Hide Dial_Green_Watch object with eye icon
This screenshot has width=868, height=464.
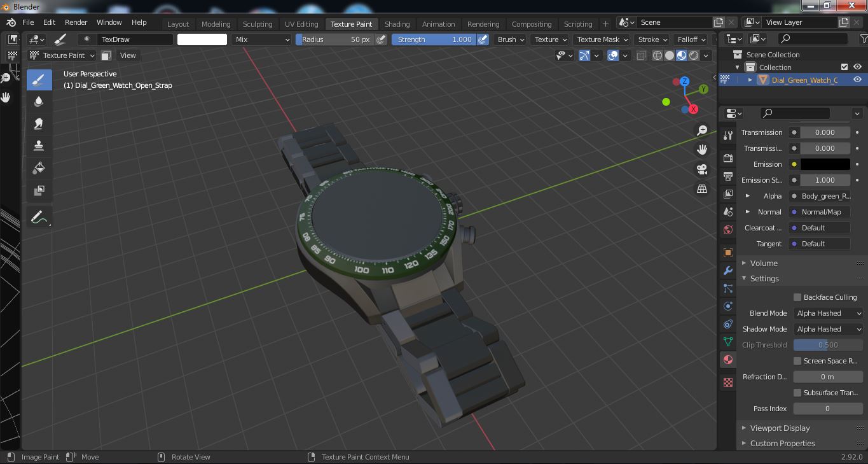coord(857,80)
